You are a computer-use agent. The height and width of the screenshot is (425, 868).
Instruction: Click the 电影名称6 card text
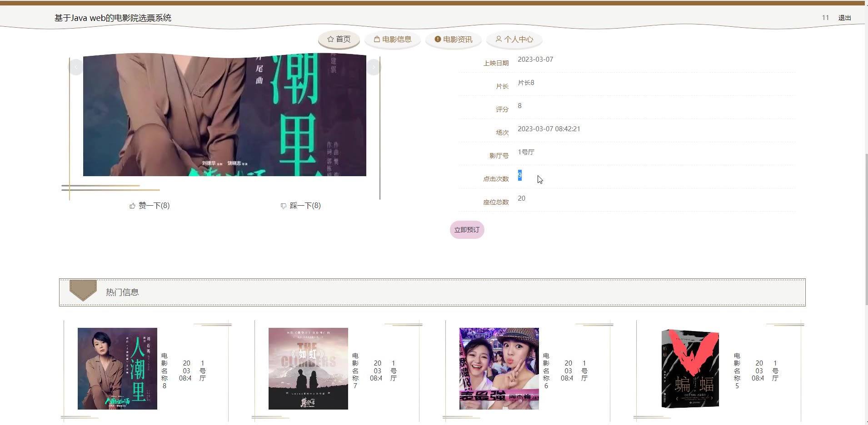546,371
